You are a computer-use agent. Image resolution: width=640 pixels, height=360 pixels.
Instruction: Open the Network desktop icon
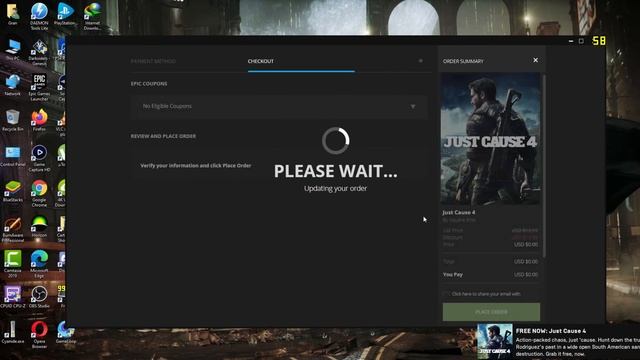pyautogui.click(x=13, y=85)
